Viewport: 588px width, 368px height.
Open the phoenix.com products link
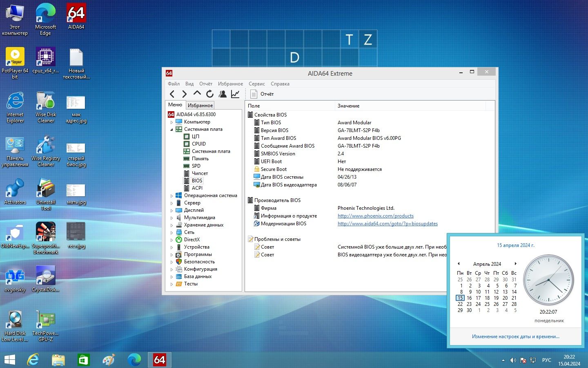pyautogui.click(x=376, y=216)
